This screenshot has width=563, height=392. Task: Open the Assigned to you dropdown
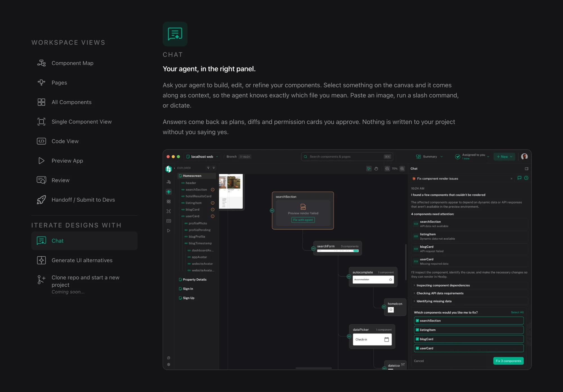pos(472,157)
